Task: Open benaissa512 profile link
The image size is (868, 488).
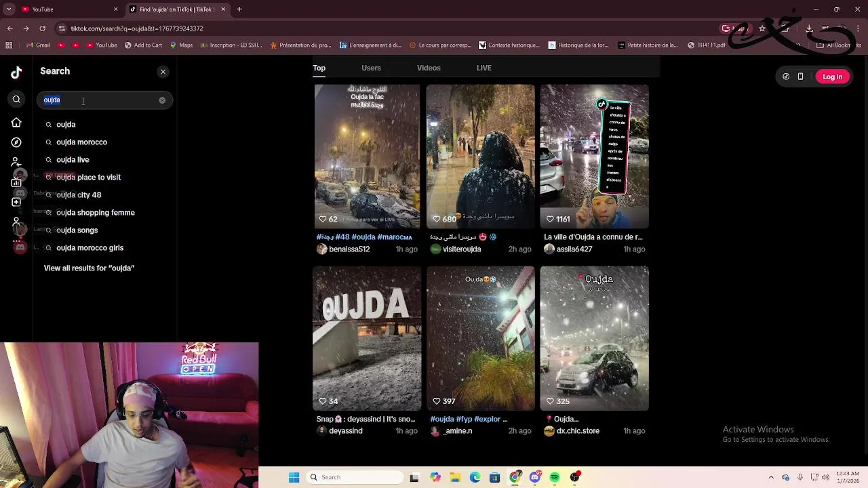Action: tap(349, 249)
